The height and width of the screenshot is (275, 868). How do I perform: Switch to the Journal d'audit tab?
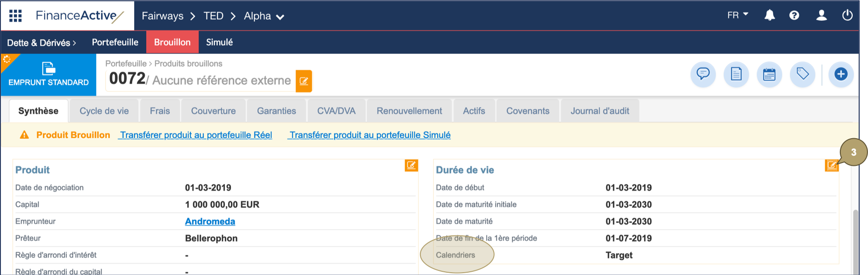[600, 111]
